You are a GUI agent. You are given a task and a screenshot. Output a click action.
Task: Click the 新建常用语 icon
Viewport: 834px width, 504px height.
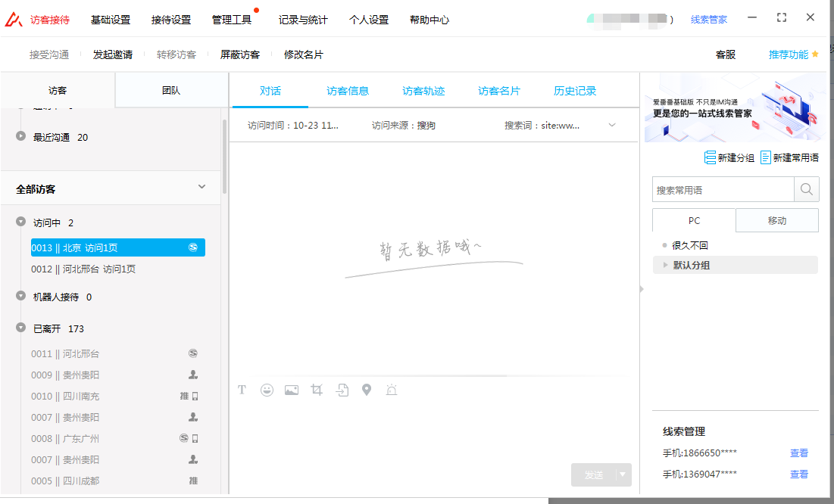pos(765,157)
